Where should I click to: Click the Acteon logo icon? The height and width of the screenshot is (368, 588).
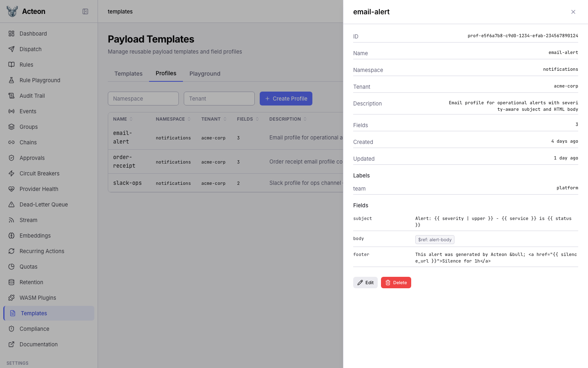point(12,11)
